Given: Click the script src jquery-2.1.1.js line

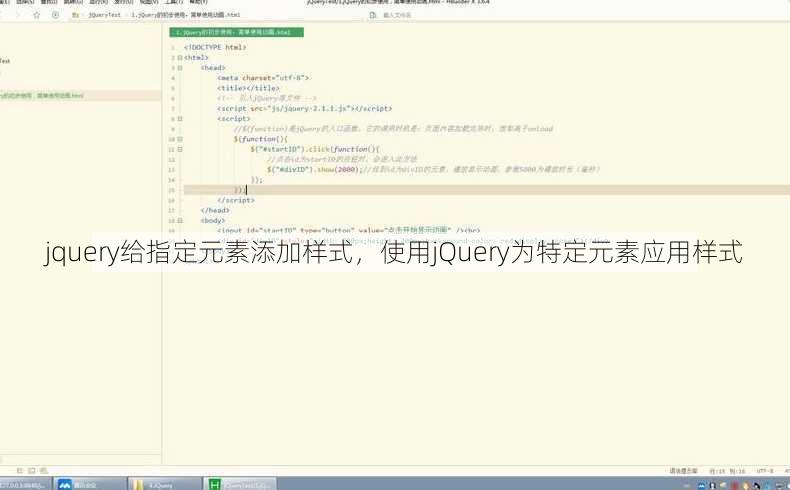Looking at the screenshot, I should point(304,108).
